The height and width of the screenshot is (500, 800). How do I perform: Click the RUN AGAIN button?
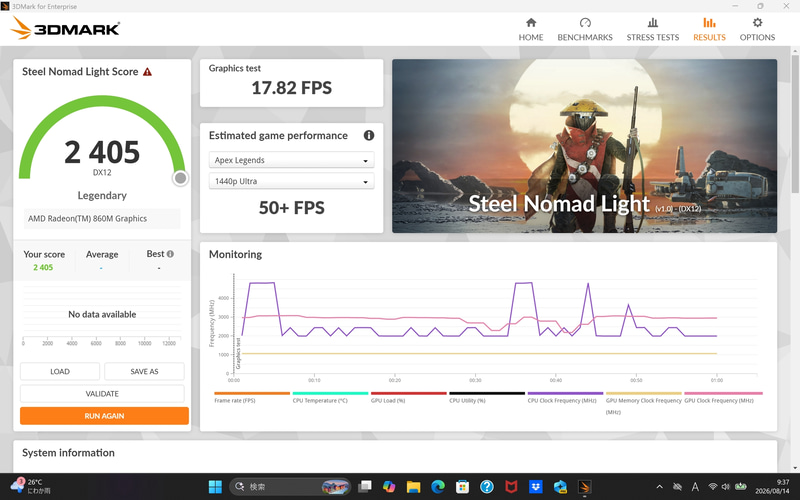104,416
